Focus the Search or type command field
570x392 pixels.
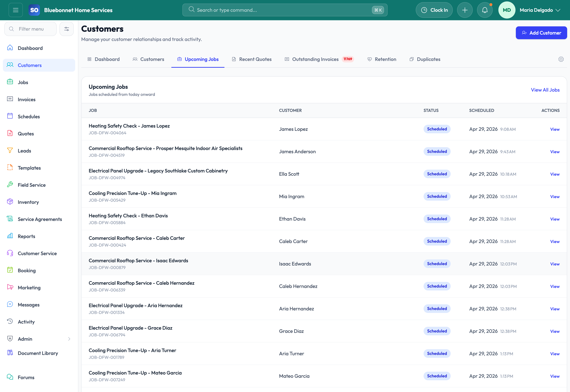pos(285,10)
